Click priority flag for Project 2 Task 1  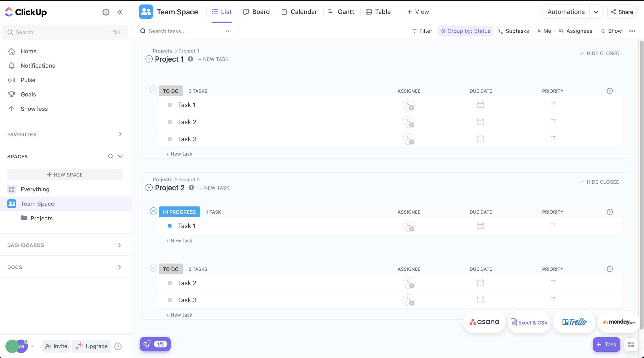553,226
